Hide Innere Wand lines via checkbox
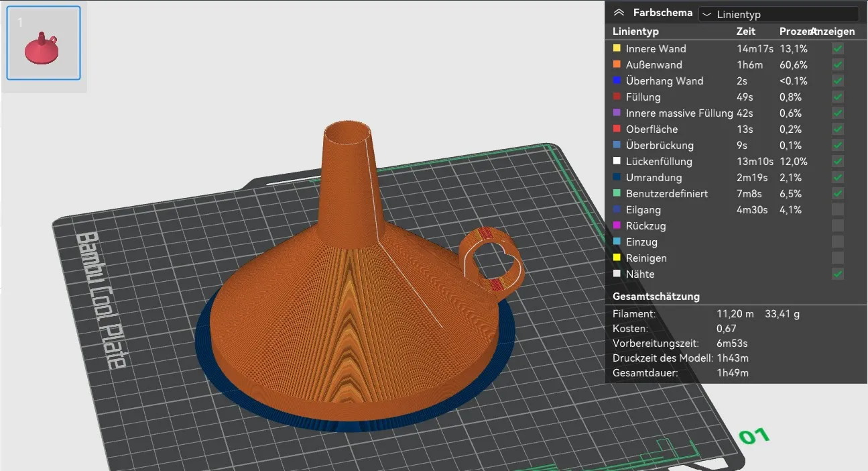The width and height of the screenshot is (868, 471). coord(838,49)
